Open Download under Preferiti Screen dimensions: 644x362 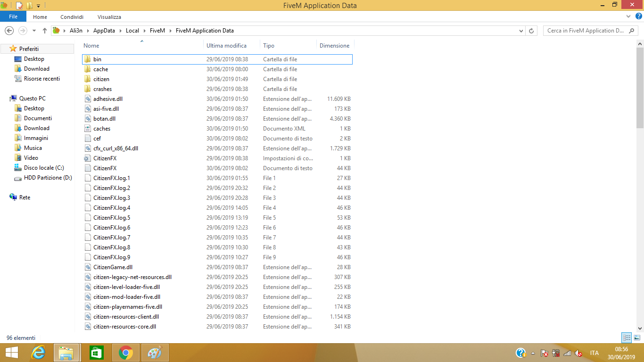point(37,69)
